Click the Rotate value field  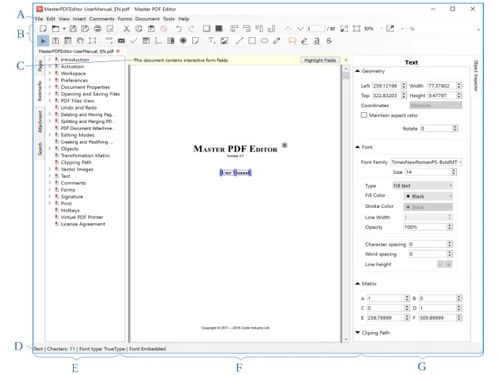(x=436, y=128)
